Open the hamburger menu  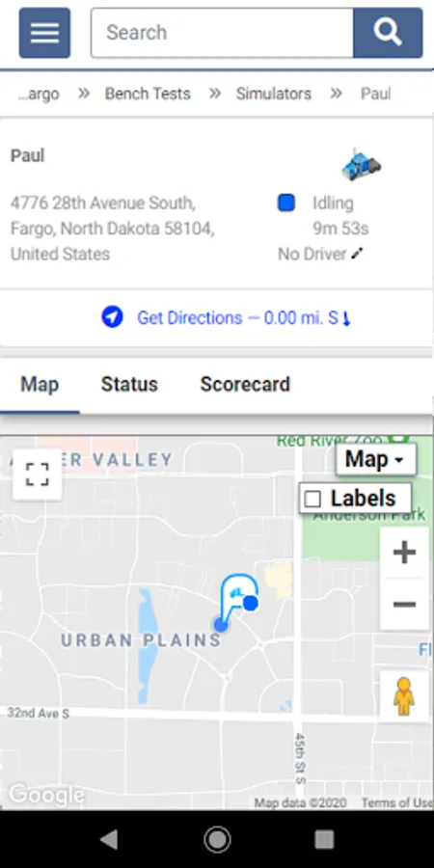(44, 33)
